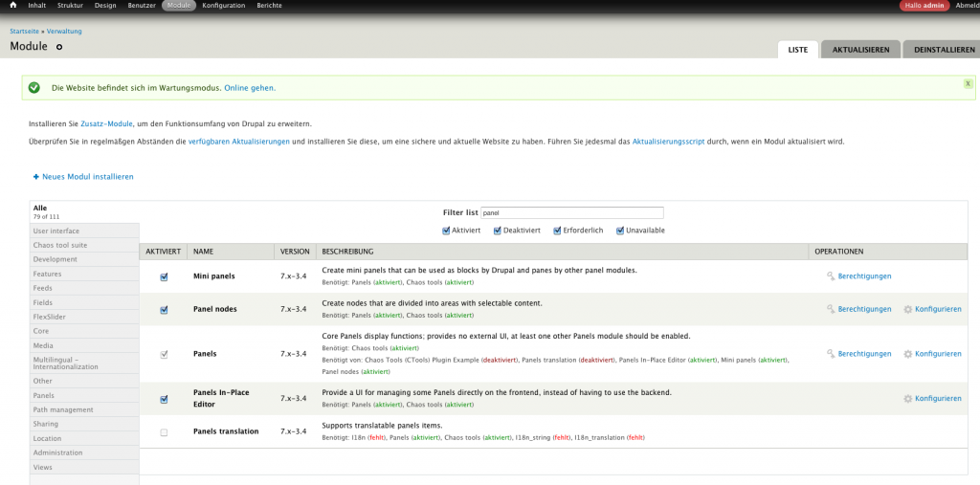Switch to the Deinstallieren tab
The image size is (980, 485).
pos(944,50)
